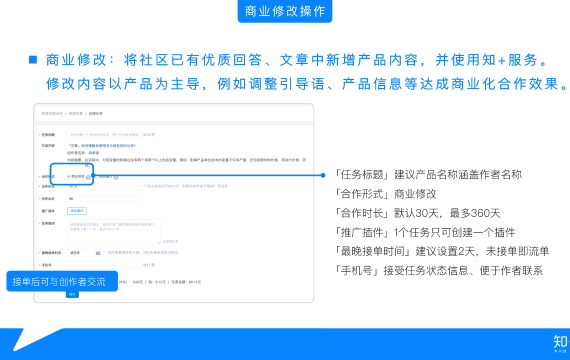570x360 pixels.
Task: Click the last breadcrumb item, create task
Action: 96,113
